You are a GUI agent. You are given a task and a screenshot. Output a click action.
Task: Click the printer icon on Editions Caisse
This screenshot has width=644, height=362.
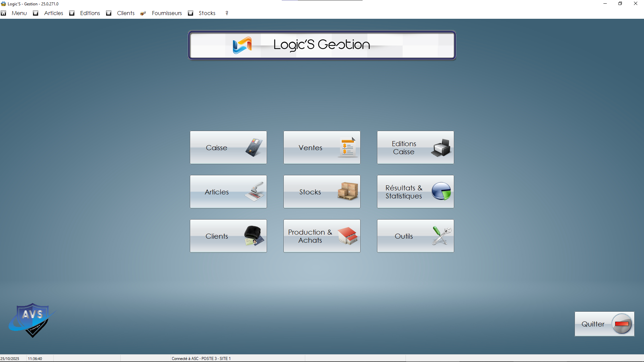(441, 148)
